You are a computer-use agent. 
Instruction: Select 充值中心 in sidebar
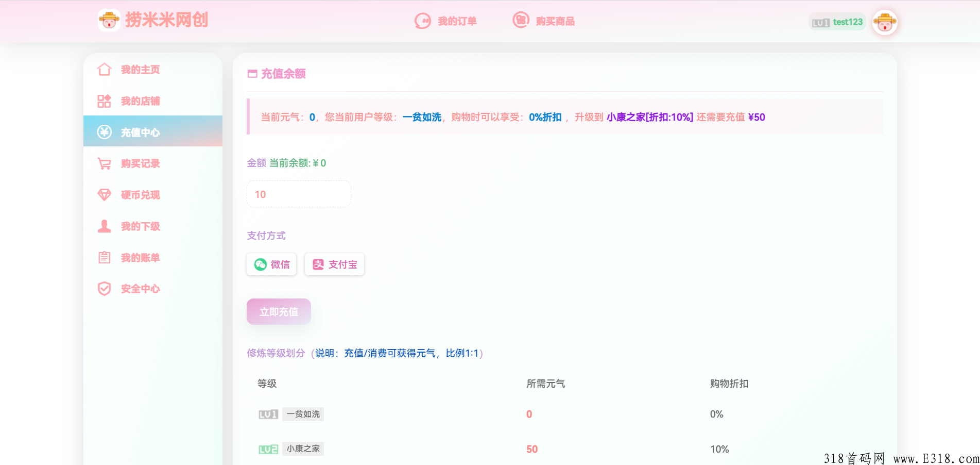153,131
